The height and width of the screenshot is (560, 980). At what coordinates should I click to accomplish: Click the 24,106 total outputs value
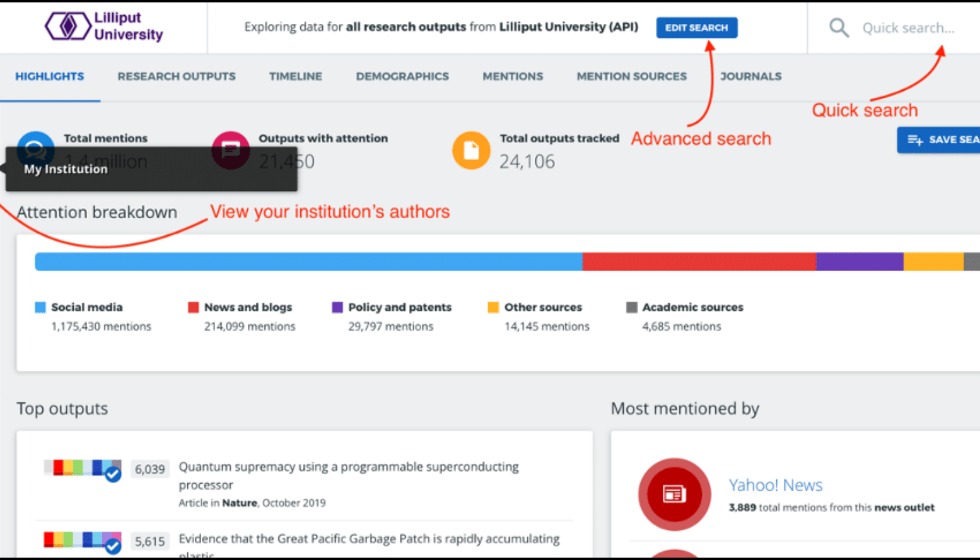(527, 161)
